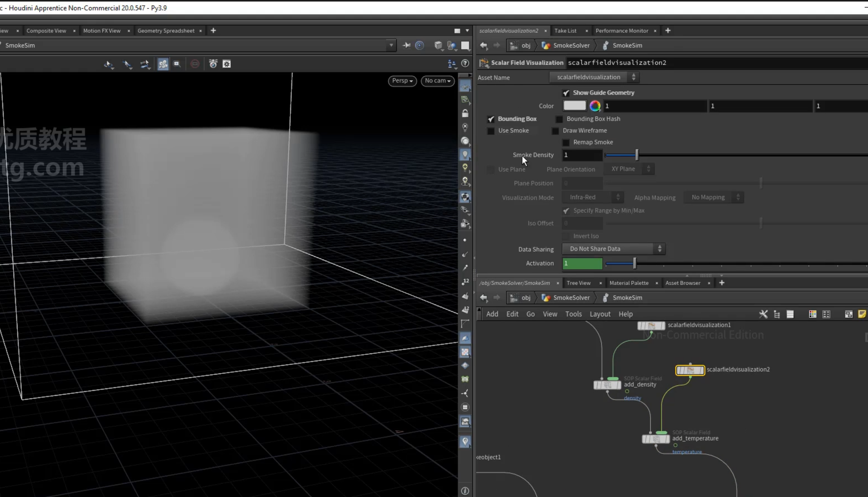Click the snapshot camera icon in viewport toolbar

pos(213,64)
